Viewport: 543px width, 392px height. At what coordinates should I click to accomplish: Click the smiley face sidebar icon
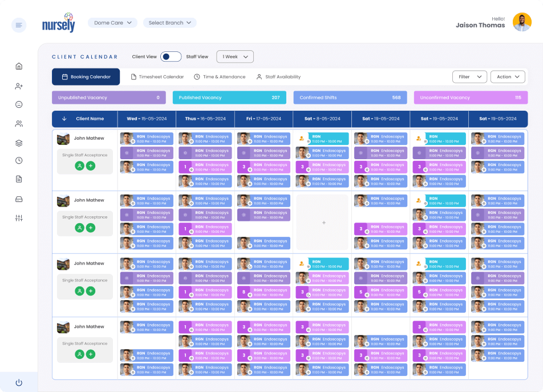pyautogui.click(x=19, y=104)
